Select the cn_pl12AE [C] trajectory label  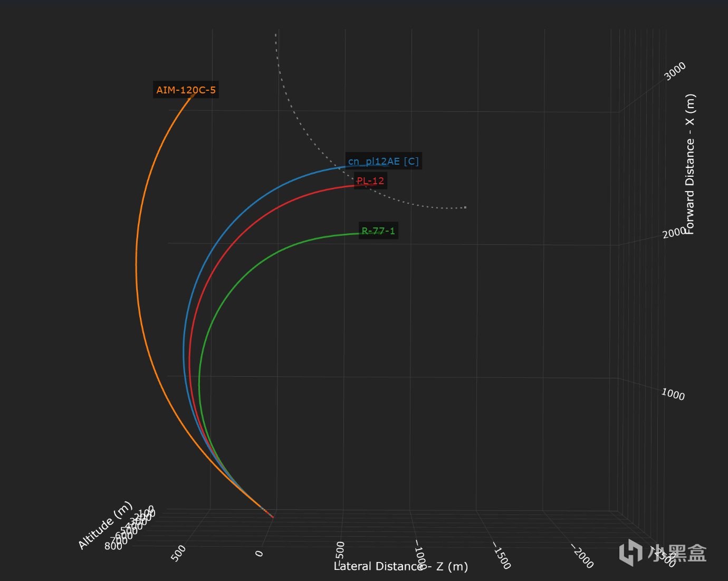[x=384, y=161]
